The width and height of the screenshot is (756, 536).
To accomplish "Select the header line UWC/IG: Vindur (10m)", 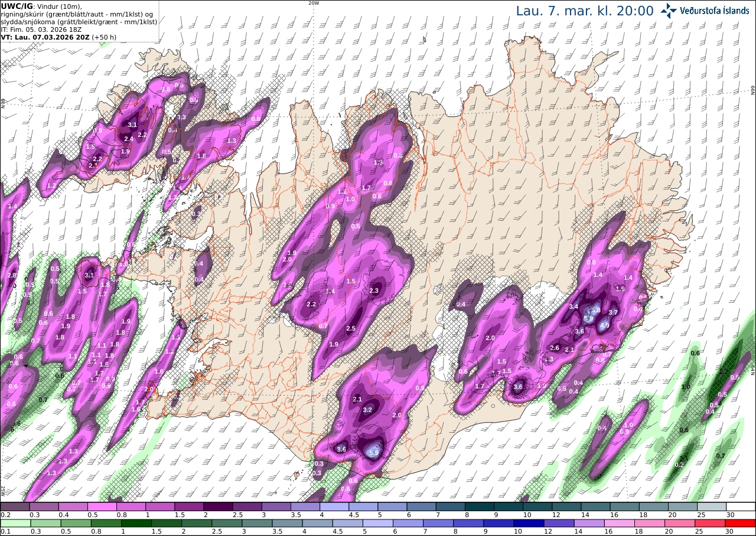I will point(41,6).
